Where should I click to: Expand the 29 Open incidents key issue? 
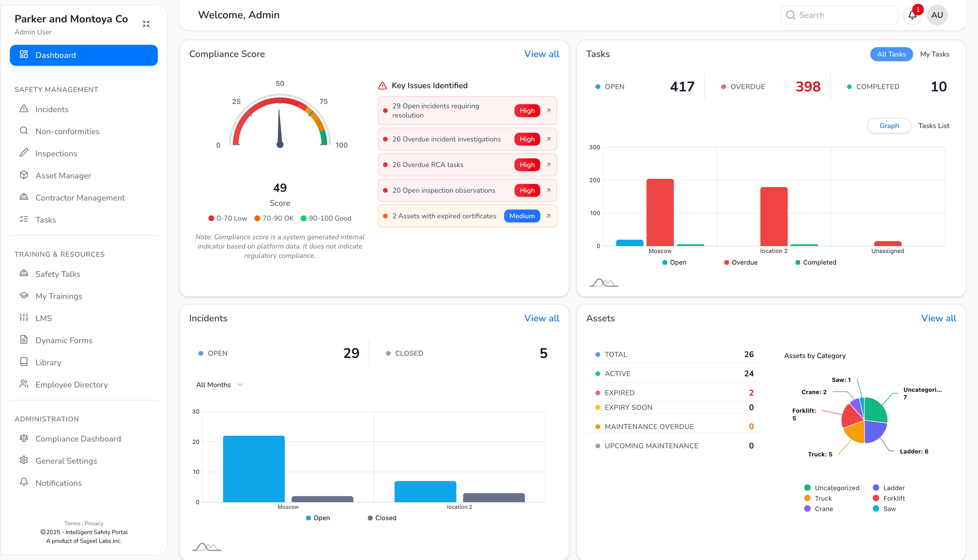tap(548, 110)
